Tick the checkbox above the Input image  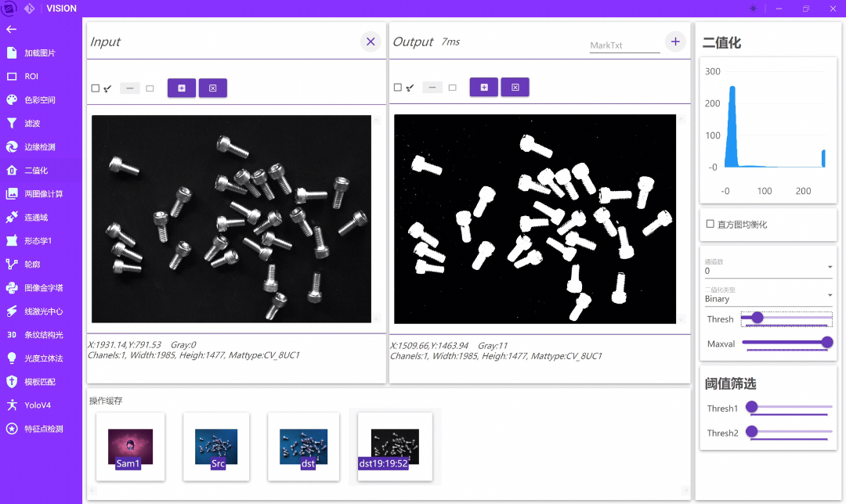(96, 88)
